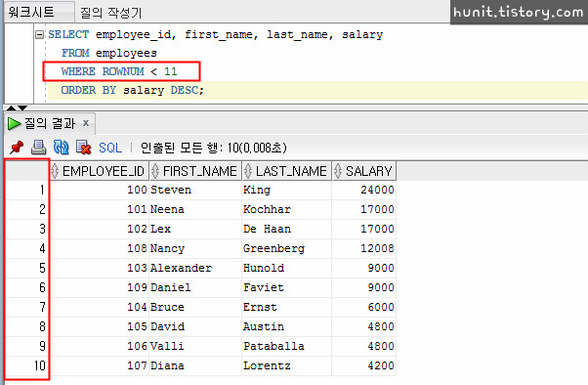Viewport: 588px width, 385px height.
Task: Sort by the LAST_NAME column header
Action: pyautogui.click(x=287, y=171)
